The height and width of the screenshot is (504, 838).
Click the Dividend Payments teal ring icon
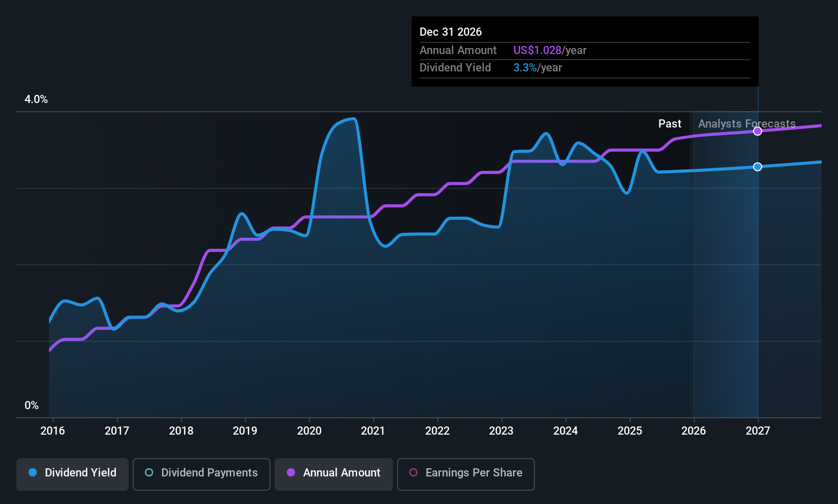149,473
